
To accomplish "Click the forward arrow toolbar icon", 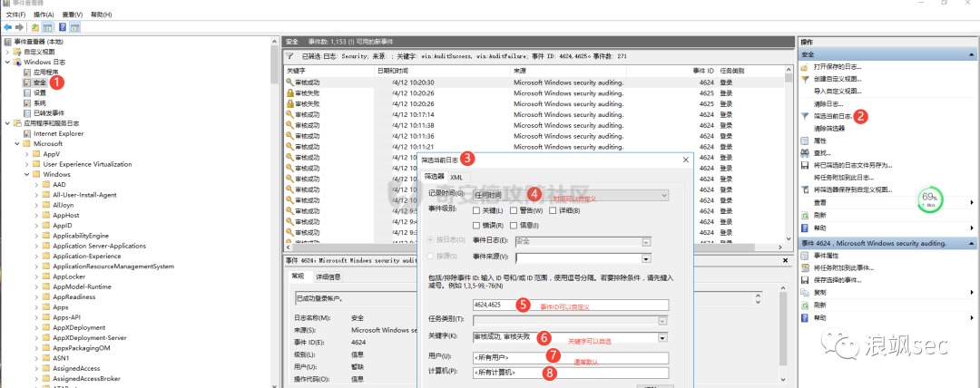I will tap(20, 27).
